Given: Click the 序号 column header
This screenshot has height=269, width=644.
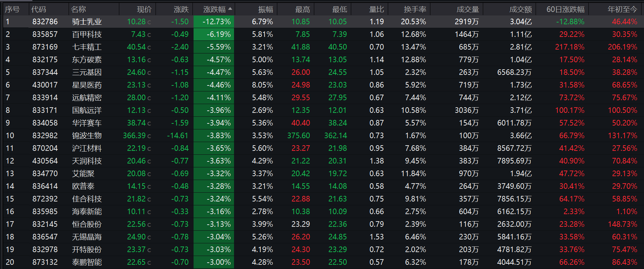Looking at the screenshot, I should [12, 9].
